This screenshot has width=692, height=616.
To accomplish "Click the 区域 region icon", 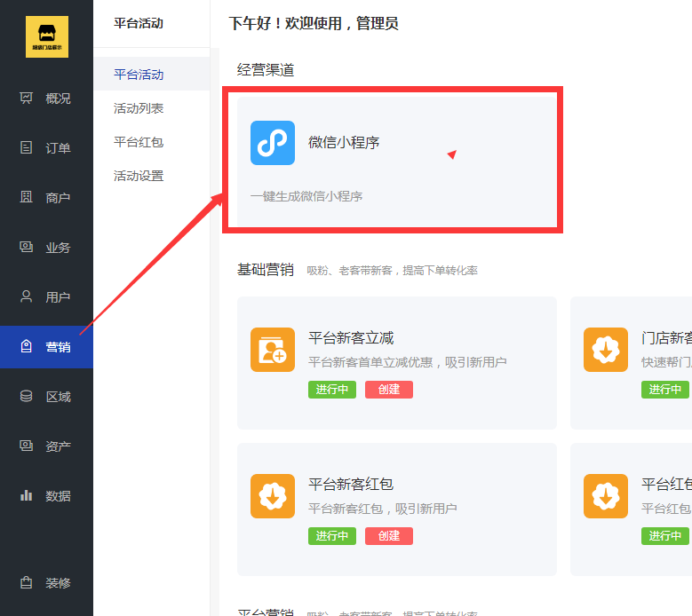I will coord(26,396).
